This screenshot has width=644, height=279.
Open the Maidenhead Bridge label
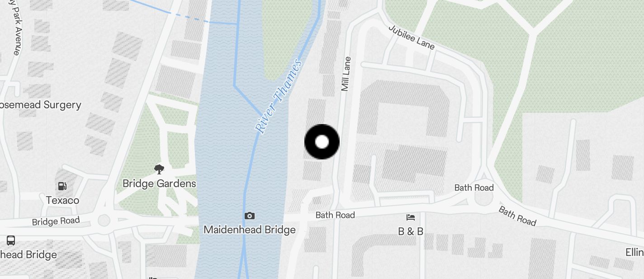[250, 230]
